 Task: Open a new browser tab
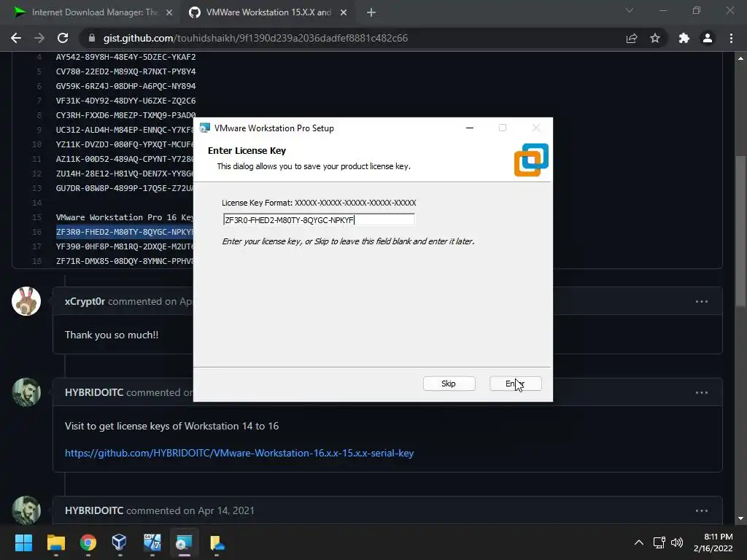coord(371,13)
